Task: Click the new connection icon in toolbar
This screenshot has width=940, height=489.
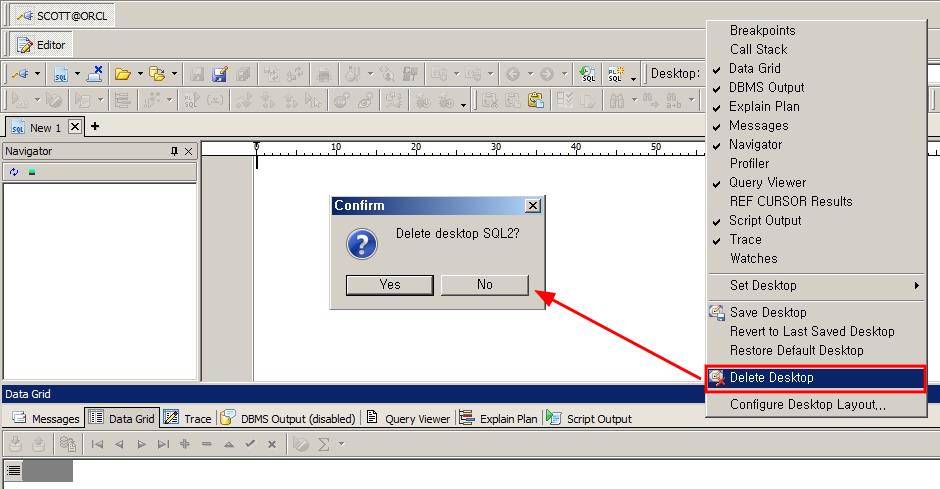Action: [20, 74]
